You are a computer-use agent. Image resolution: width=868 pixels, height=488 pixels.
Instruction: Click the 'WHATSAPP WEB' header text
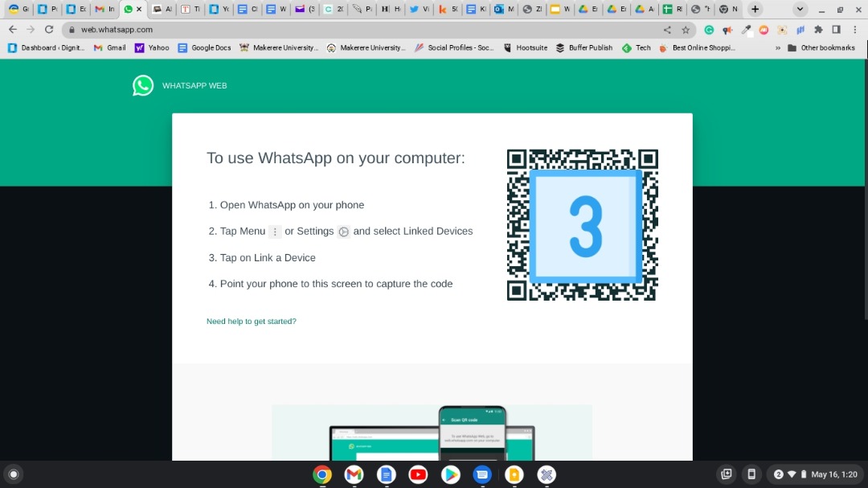pyautogui.click(x=194, y=86)
